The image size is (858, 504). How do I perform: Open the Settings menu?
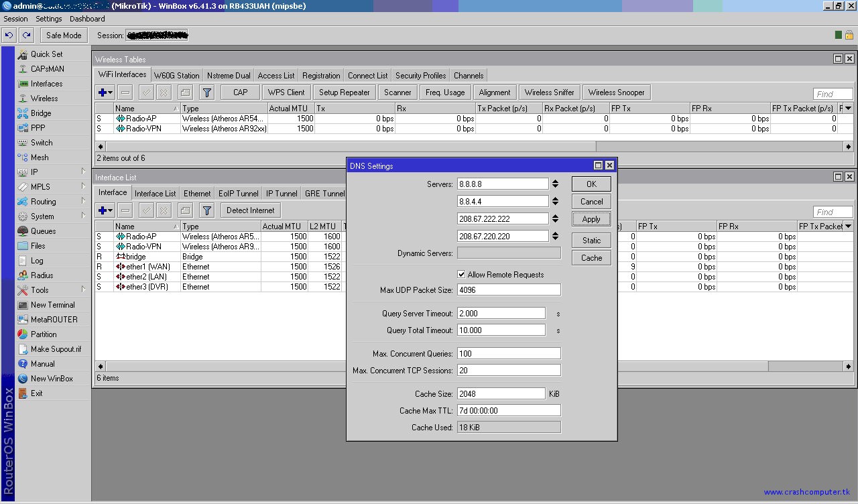pyautogui.click(x=49, y=19)
